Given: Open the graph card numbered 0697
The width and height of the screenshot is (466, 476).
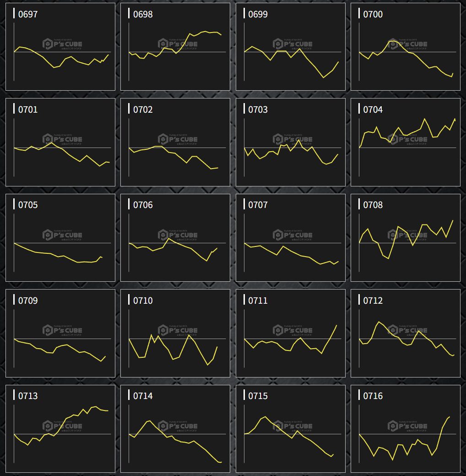Looking at the screenshot, I should click(60, 47).
